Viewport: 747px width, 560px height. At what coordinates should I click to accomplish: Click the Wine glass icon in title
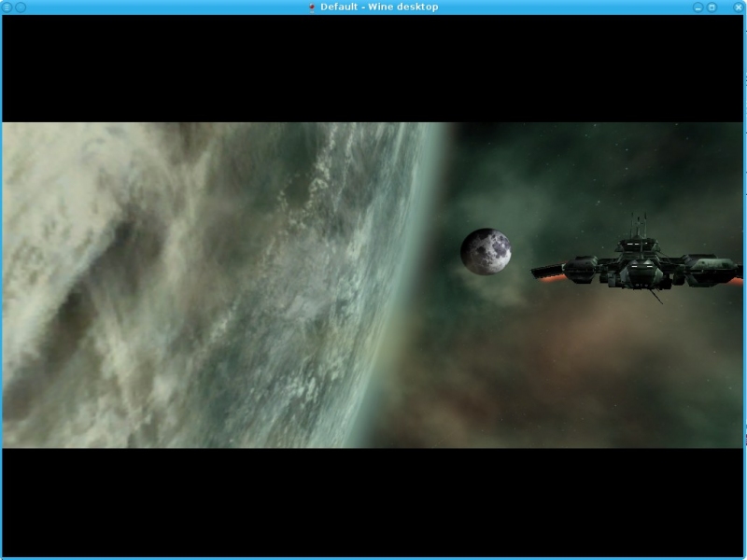pyautogui.click(x=312, y=7)
